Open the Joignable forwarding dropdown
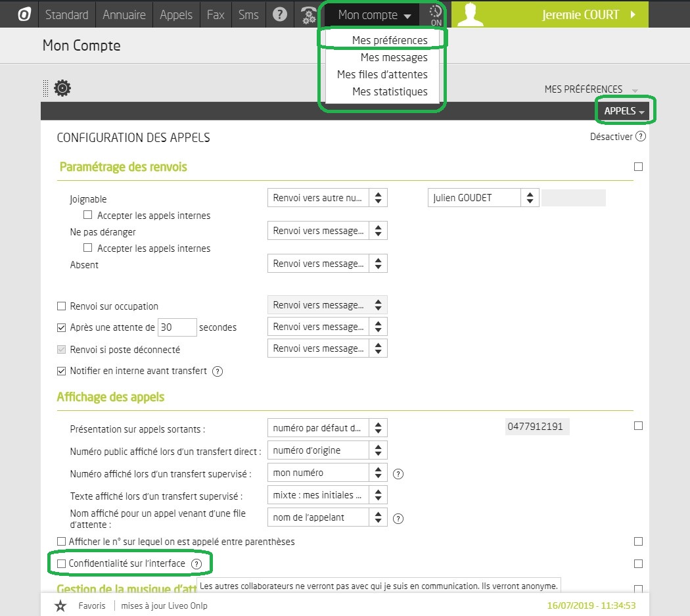 click(327, 198)
